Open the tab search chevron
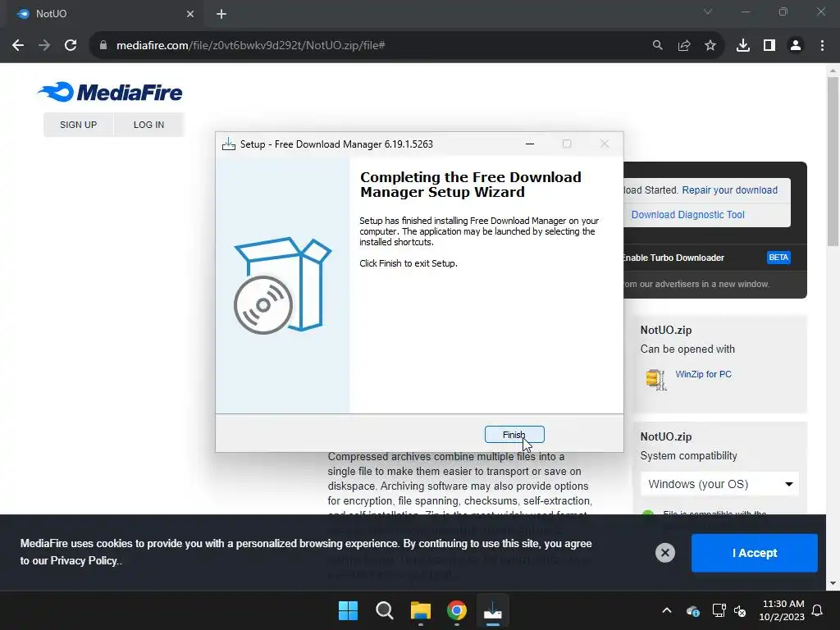The image size is (840, 630). [708, 11]
